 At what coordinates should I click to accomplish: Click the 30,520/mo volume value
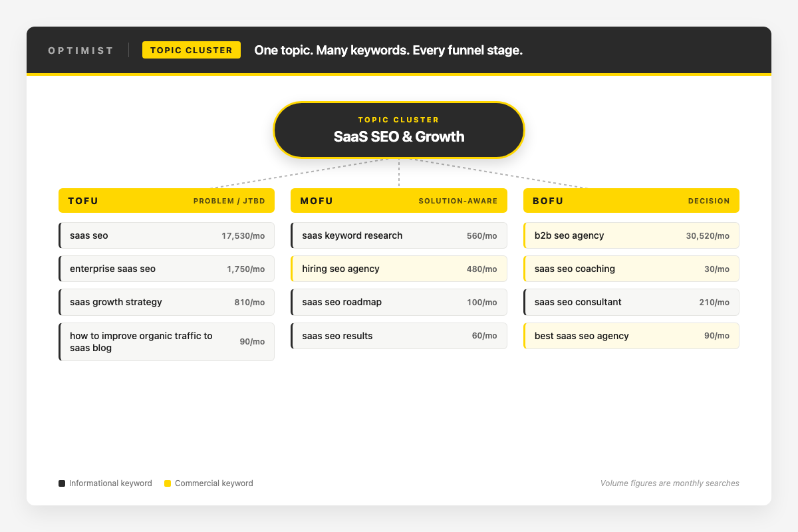(708, 235)
